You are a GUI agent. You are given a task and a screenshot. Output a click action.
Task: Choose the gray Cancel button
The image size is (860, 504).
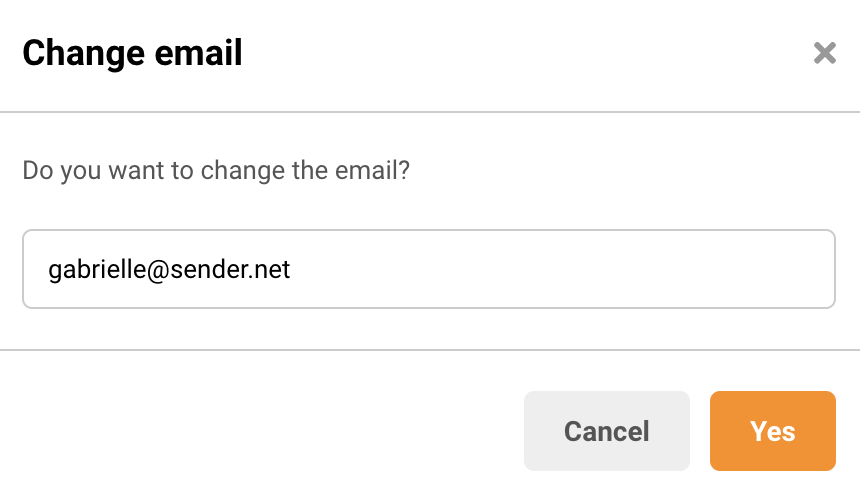coord(606,431)
